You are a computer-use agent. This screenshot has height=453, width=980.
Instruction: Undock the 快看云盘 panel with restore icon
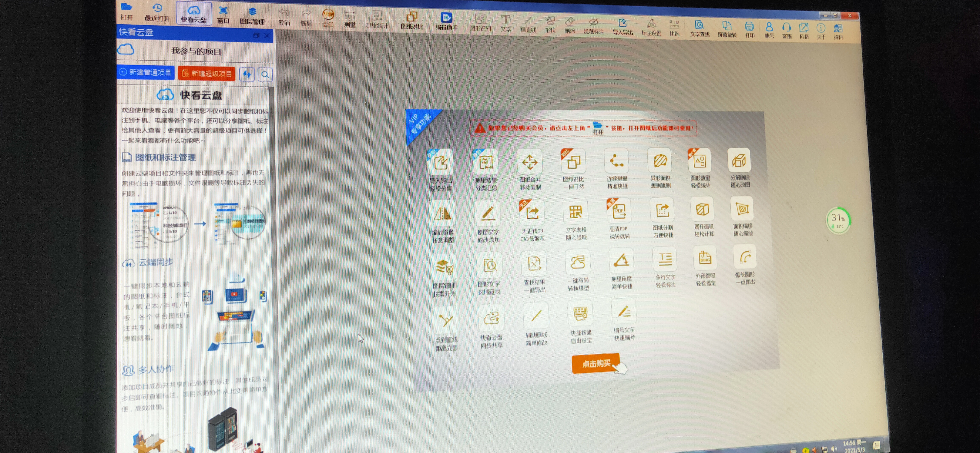(x=256, y=35)
